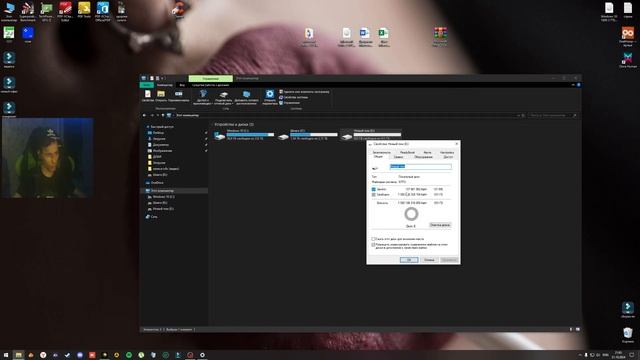The width and height of the screenshot is (640, 360).
Task: Open Yandex browser from the taskbar
Action: (43, 355)
